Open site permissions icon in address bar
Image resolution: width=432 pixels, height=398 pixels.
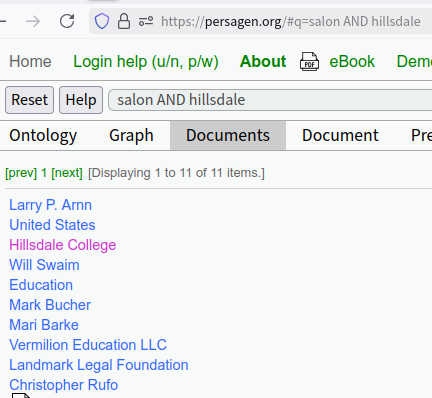coord(146,21)
